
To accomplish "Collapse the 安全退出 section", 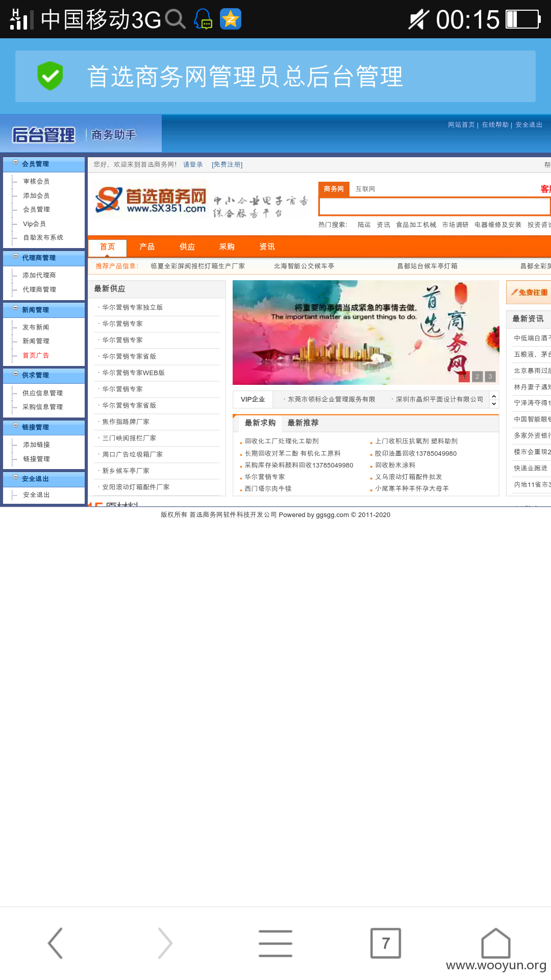I will [x=16, y=478].
